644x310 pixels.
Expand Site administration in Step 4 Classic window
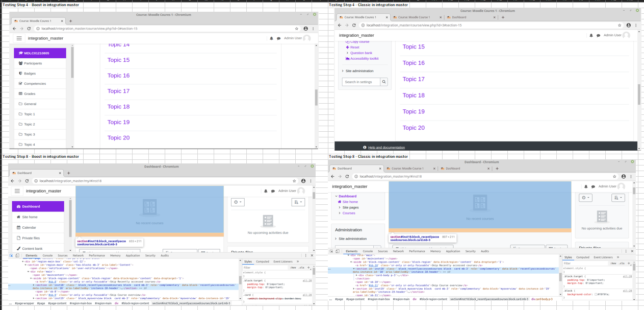point(343,71)
